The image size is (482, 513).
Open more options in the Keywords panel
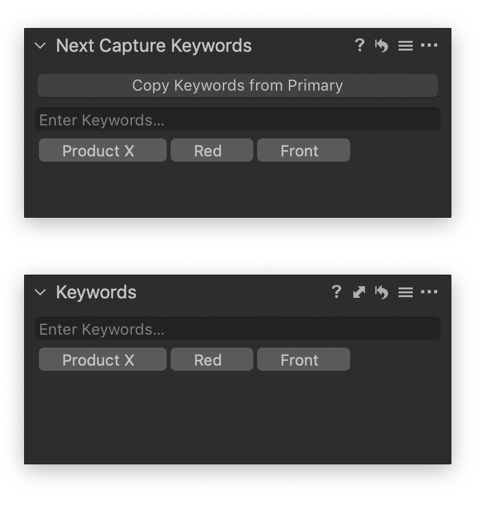(x=429, y=292)
